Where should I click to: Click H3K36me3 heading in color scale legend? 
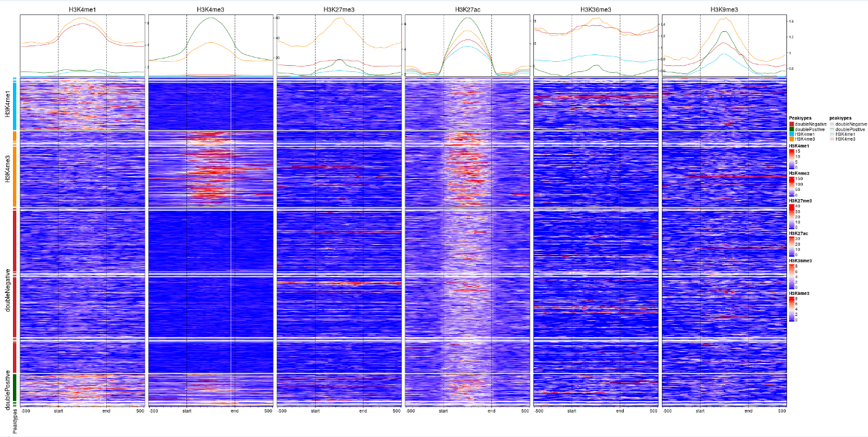[801, 261]
